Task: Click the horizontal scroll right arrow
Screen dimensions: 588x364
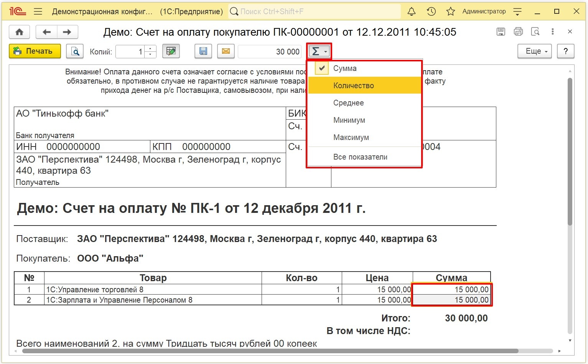Action: coord(560,351)
